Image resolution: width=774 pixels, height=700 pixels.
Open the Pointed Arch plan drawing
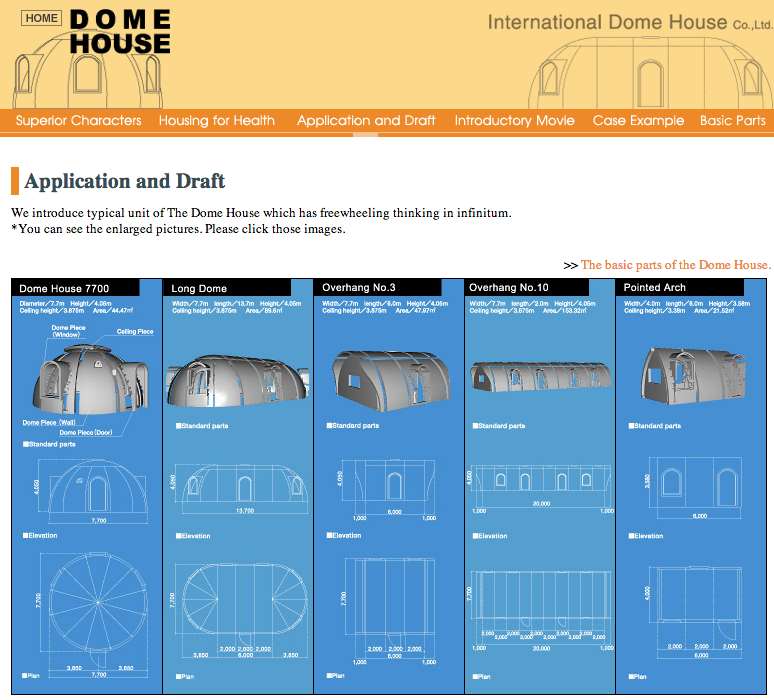tap(695, 613)
